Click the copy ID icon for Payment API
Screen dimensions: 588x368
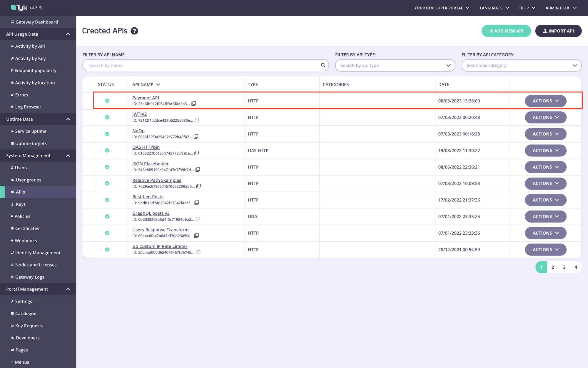coord(194,103)
